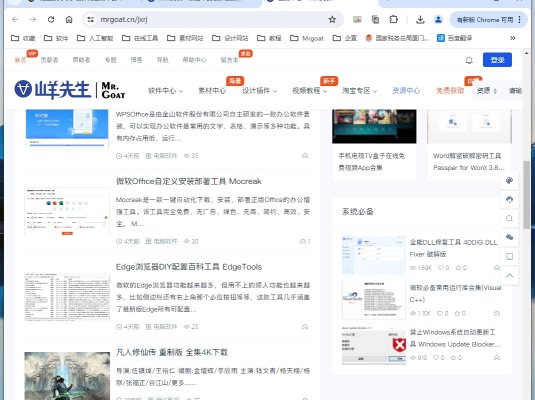Open the theme palette floating icon
Viewport: 535px width, 400px height.
pyautogui.click(x=509, y=181)
